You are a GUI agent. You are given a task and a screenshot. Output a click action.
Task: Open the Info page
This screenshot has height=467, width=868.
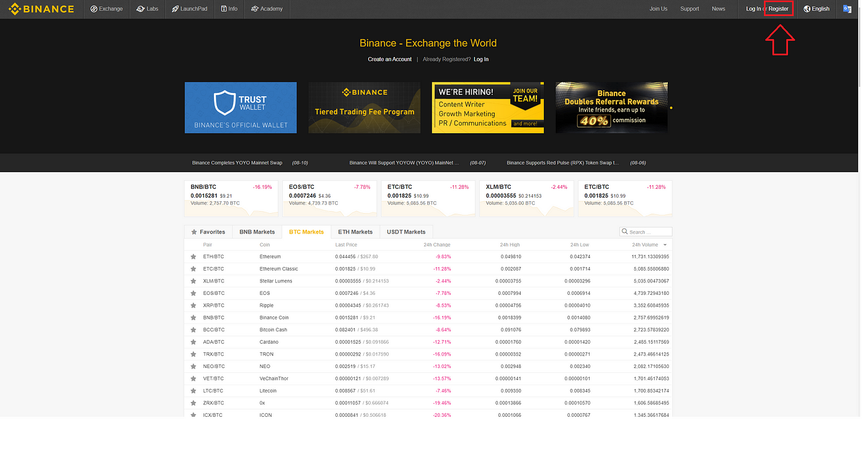[229, 9]
